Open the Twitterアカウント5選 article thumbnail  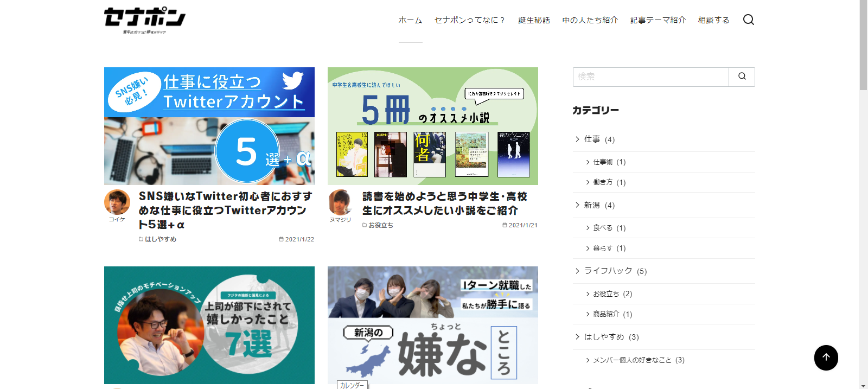tap(209, 126)
